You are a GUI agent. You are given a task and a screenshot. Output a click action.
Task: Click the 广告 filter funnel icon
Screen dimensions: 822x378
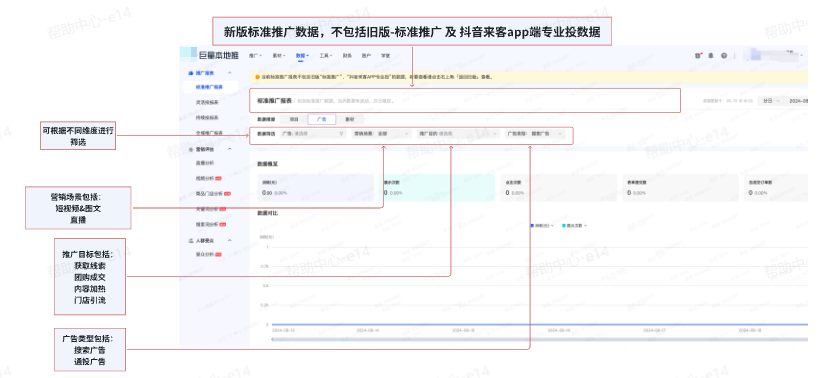click(342, 134)
